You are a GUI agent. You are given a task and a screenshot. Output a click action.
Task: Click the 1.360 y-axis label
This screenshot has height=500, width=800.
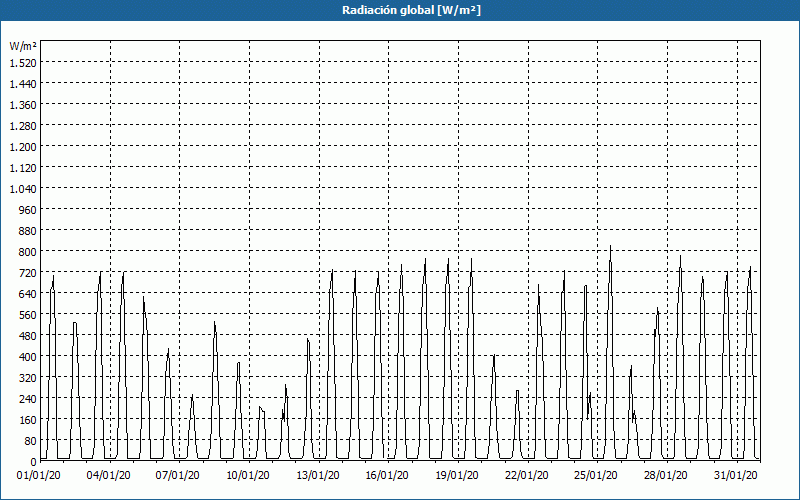(23, 105)
